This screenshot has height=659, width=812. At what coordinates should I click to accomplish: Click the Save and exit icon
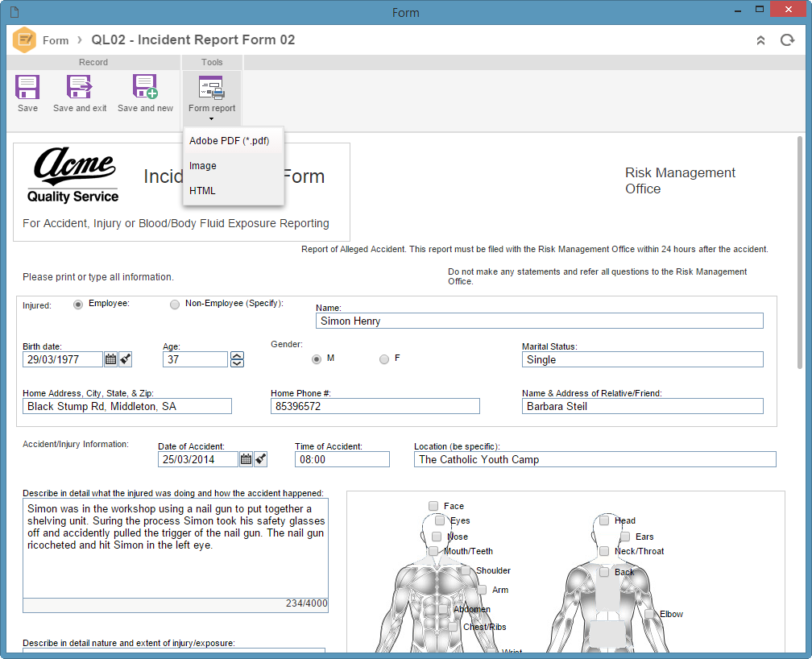pos(79,87)
